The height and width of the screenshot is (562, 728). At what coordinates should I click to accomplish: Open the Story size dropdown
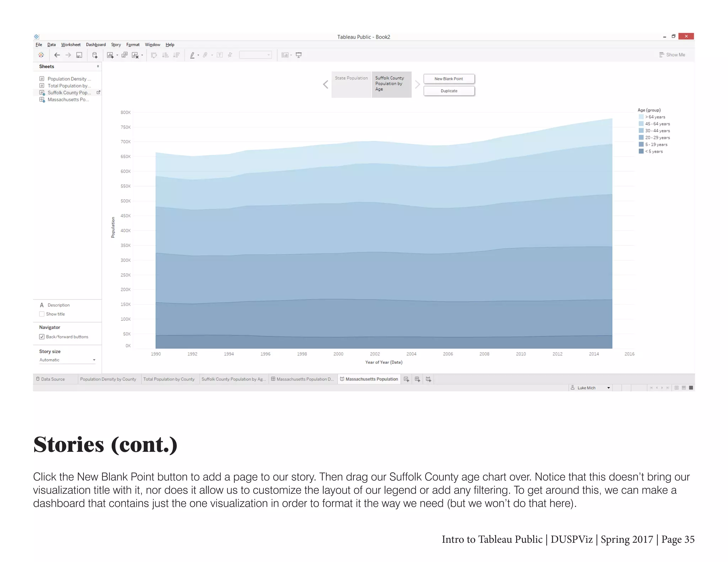[x=67, y=360]
